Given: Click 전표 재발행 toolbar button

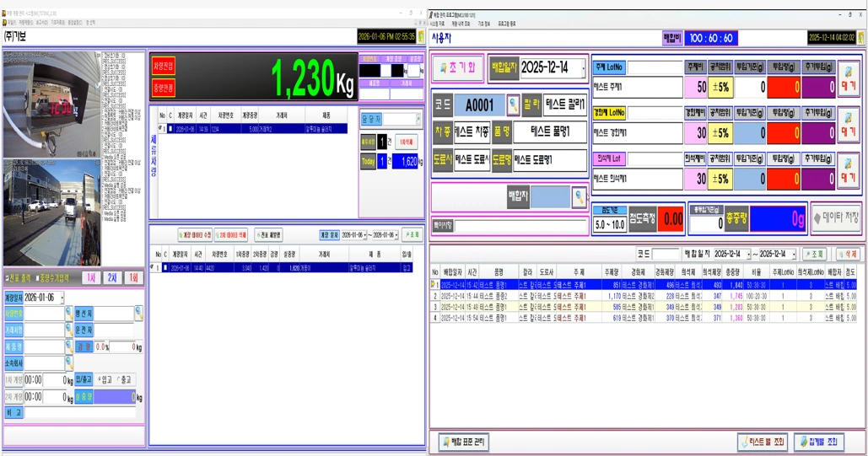Looking at the screenshot, I should pos(268,234).
